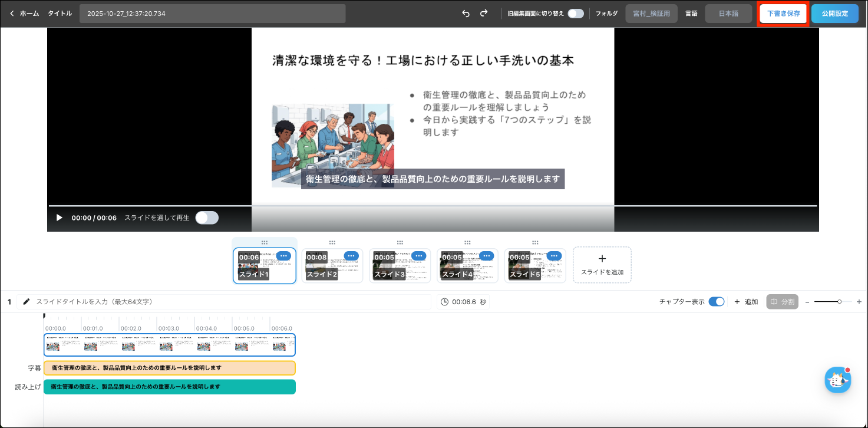Play the slide video preview
This screenshot has height=428, width=868.
(x=59, y=218)
